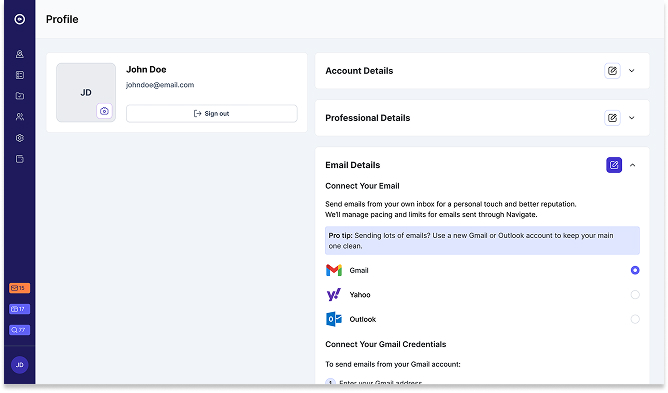Click the Sign out button
The image size is (668, 393).
(x=212, y=114)
